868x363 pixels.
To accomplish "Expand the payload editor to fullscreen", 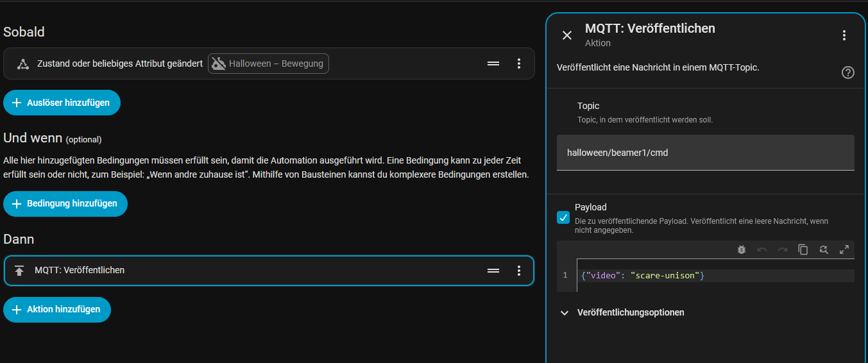I will (844, 249).
